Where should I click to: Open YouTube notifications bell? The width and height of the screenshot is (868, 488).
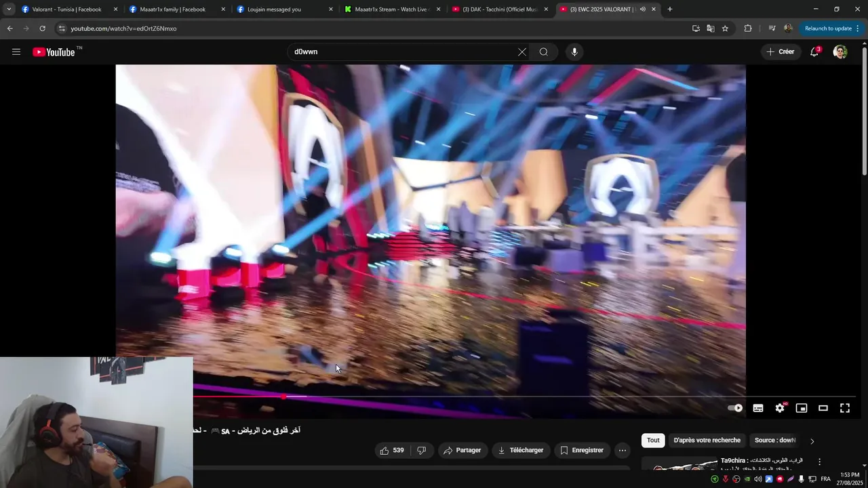click(814, 52)
